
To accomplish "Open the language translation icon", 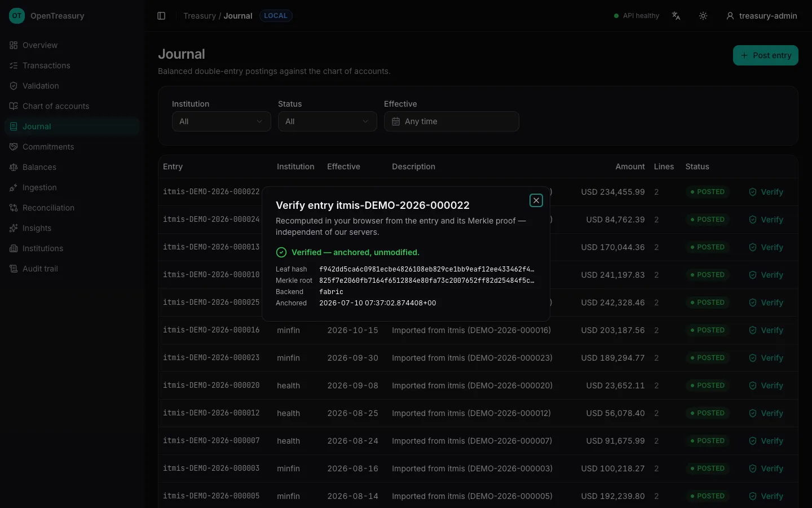I will [676, 16].
